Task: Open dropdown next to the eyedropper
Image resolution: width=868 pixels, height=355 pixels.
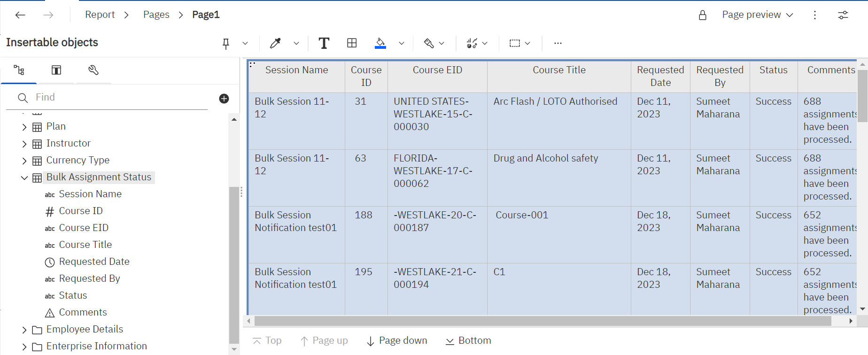Action: (x=296, y=43)
